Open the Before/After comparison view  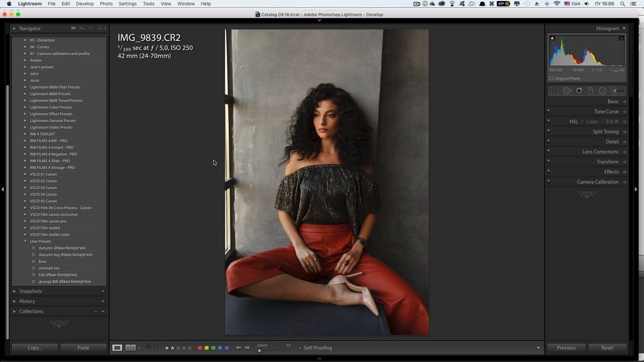coord(129,347)
